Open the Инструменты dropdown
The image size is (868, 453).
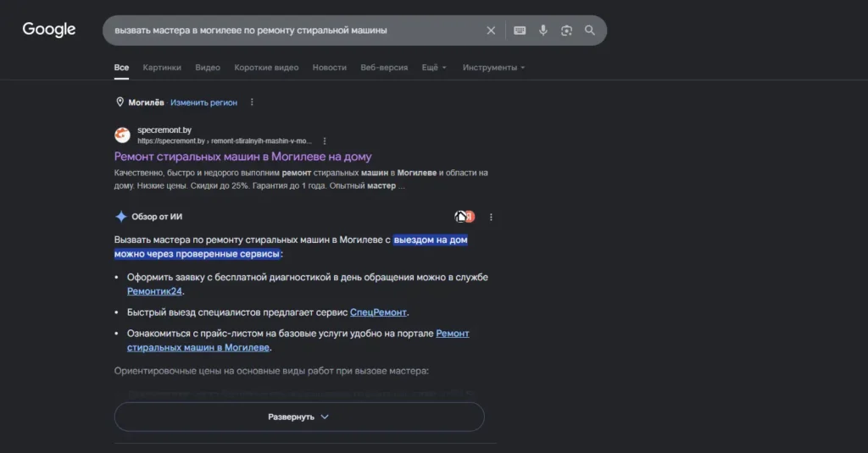coord(494,68)
